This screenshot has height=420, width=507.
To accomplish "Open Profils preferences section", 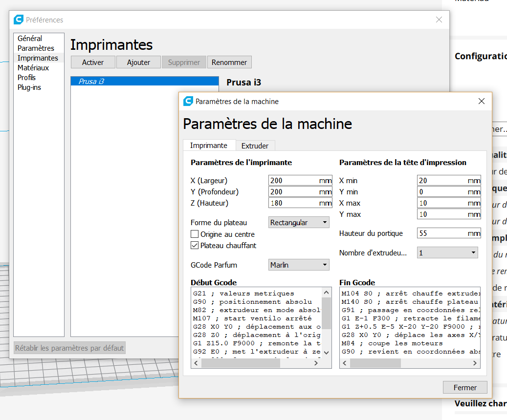I will tap(26, 78).
